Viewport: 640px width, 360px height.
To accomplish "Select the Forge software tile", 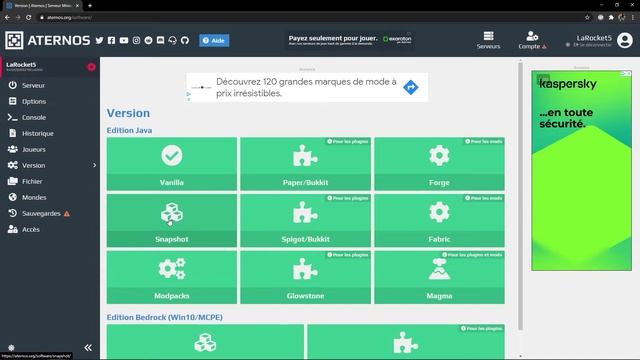I will [x=439, y=164].
